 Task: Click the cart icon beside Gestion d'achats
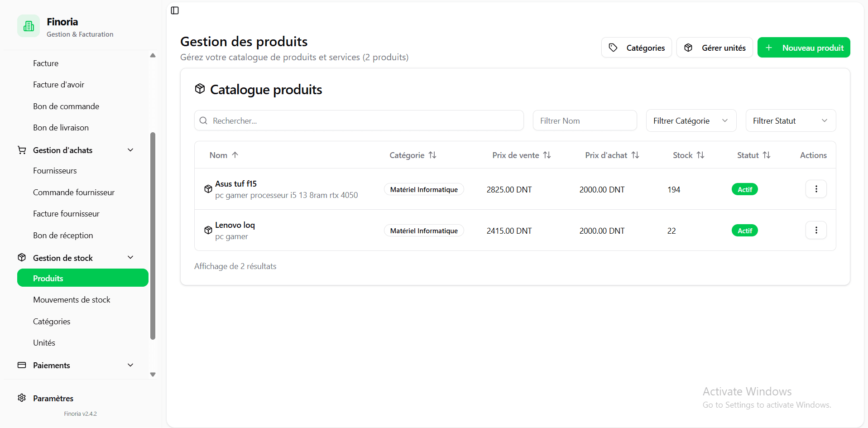(22, 150)
